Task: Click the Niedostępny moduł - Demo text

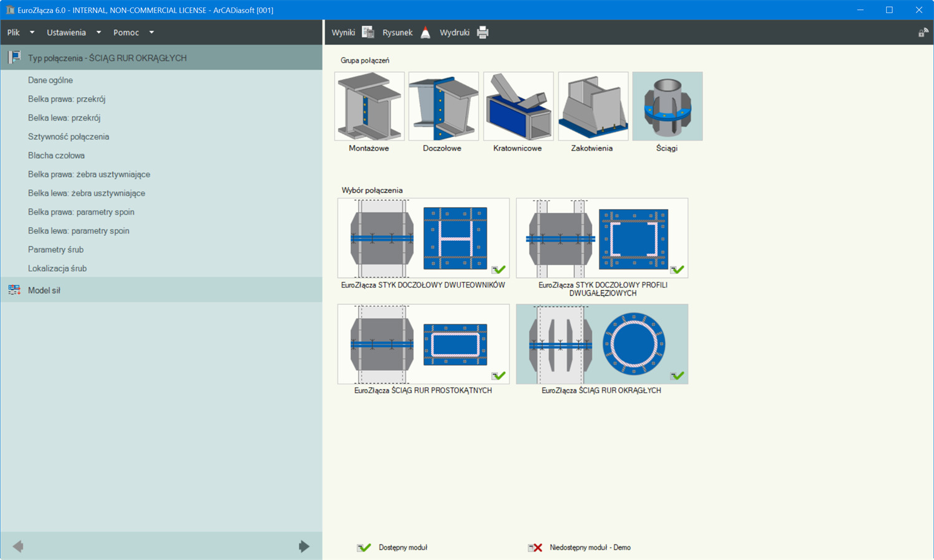Action: click(590, 548)
